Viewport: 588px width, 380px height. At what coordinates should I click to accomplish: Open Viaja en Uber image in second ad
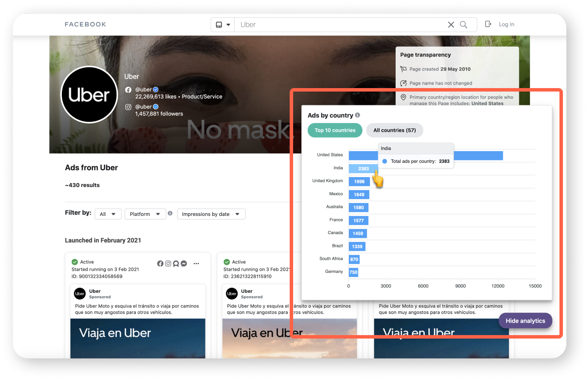[x=290, y=338]
